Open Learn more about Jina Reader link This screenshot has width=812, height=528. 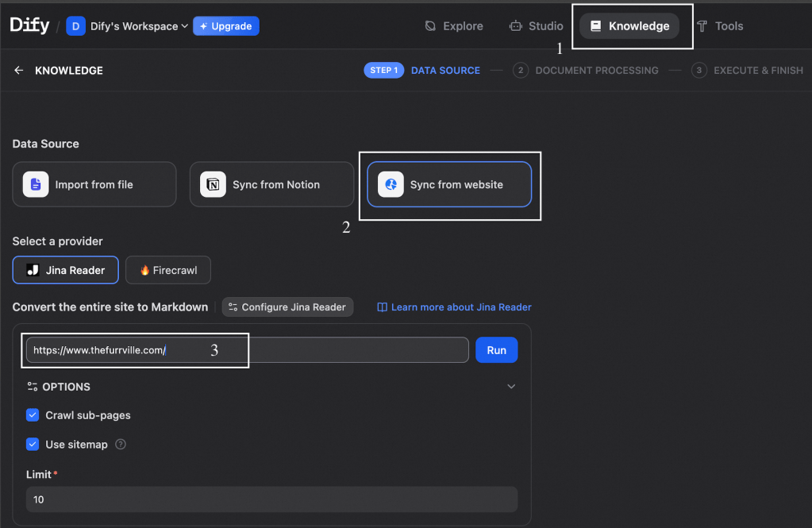[460, 307]
